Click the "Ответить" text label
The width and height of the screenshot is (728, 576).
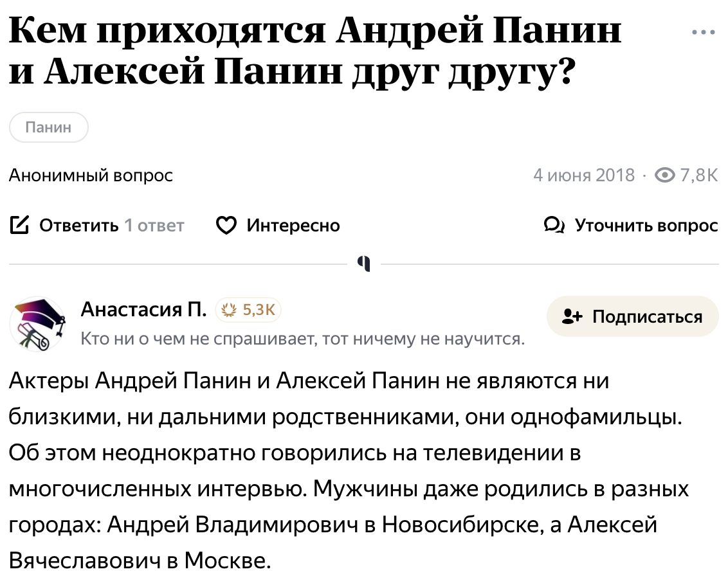[78, 226]
